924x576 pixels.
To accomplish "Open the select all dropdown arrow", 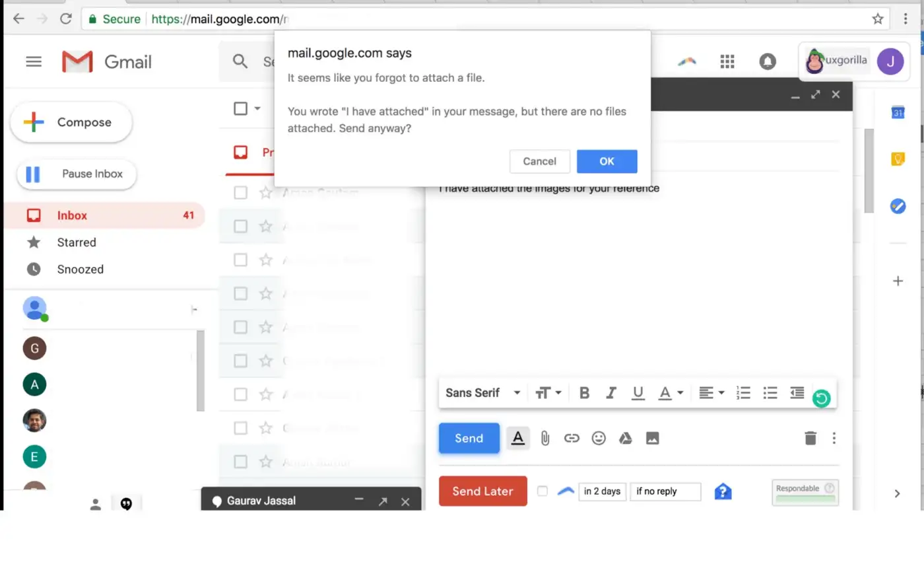I will (x=257, y=108).
